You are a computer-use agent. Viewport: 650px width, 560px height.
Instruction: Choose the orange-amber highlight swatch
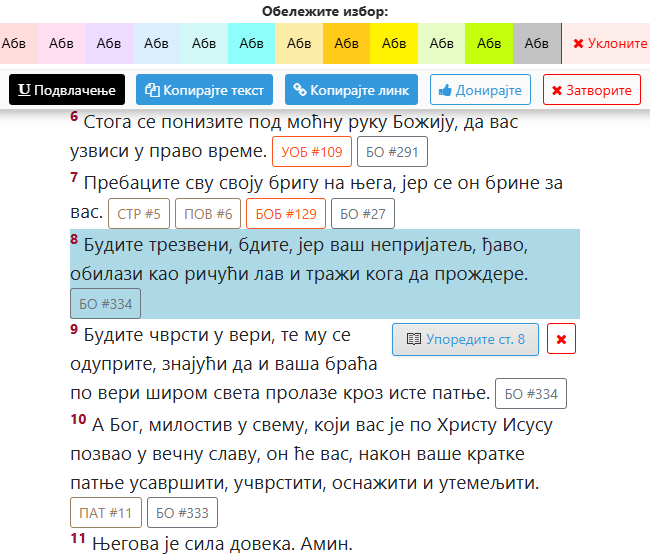[x=347, y=44]
